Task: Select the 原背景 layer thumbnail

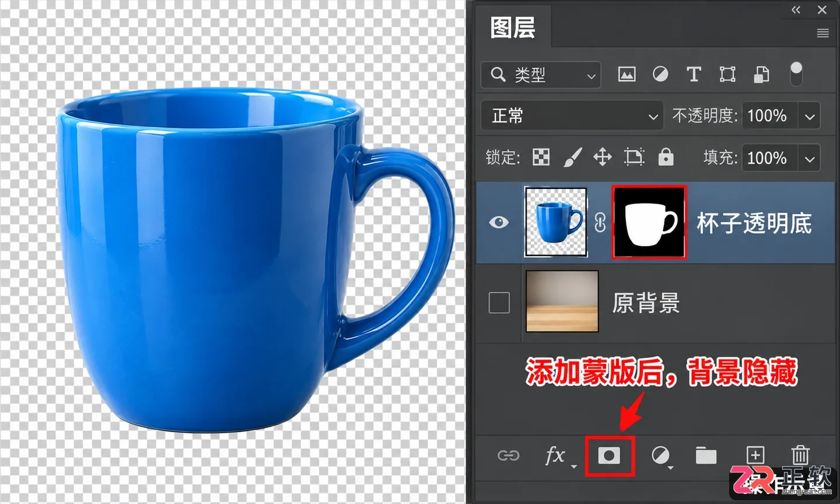Action: click(562, 301)
